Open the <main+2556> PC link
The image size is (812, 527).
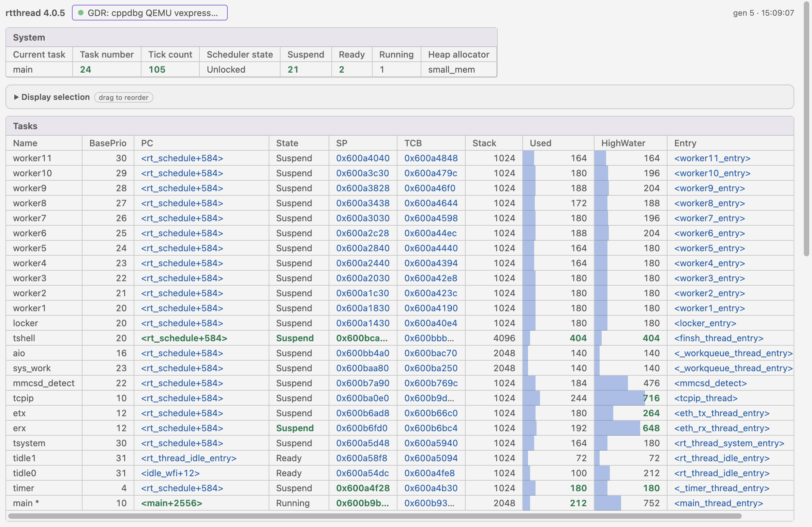[171, 503]
